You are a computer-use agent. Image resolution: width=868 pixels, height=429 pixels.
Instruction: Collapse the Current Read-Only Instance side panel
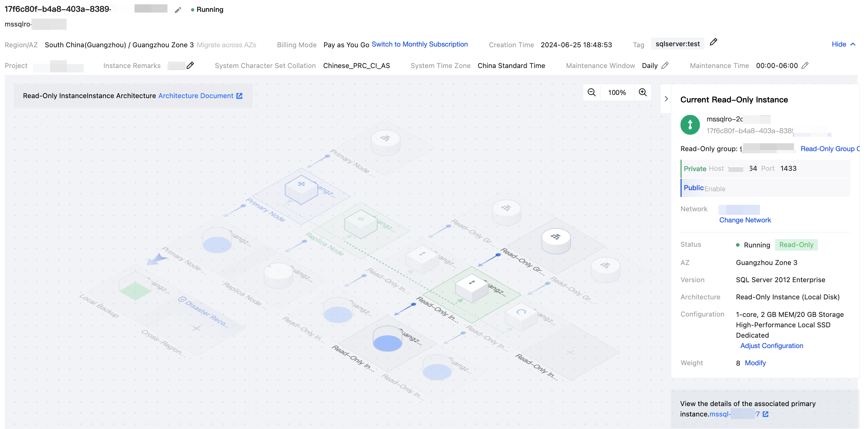pos(666,99)
